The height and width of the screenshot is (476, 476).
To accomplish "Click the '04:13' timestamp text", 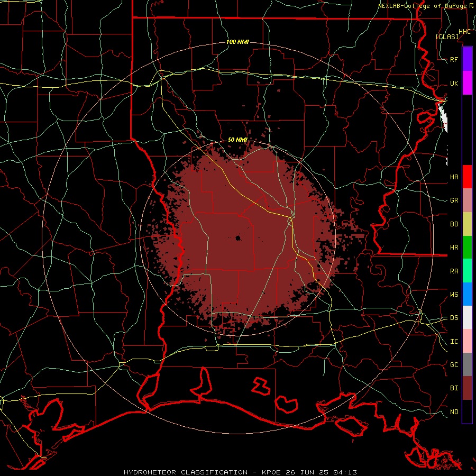I will [345, 472].
